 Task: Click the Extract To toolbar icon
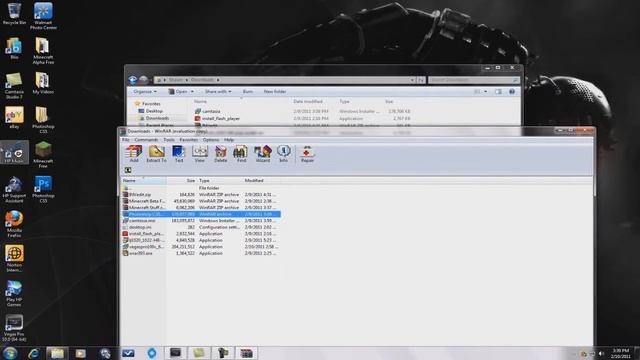[156, 154]
